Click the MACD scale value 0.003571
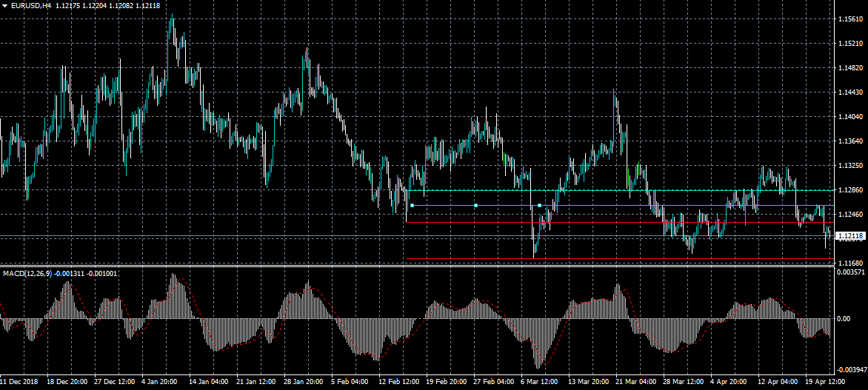868x390 pixels. coord(849,273)
